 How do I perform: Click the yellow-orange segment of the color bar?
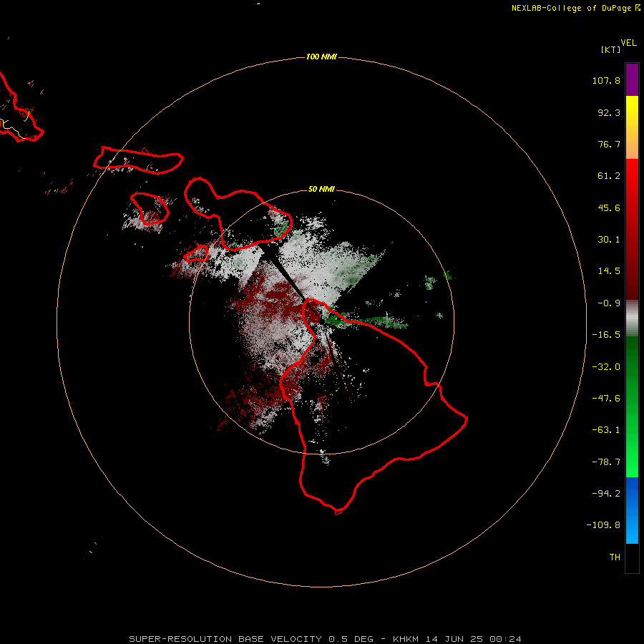(632, 127)
